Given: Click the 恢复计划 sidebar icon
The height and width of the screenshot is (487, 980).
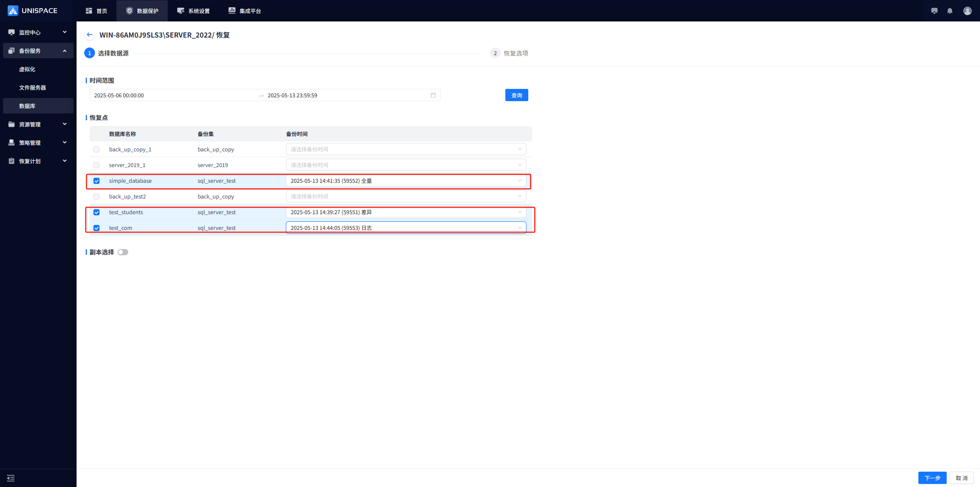Looking at the screenshot, I should coord(11,161).
